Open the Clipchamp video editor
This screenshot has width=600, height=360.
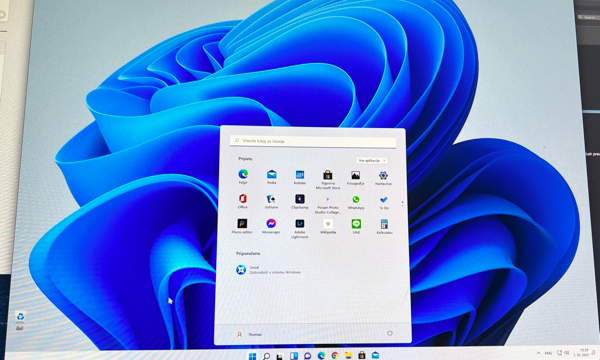300,201
